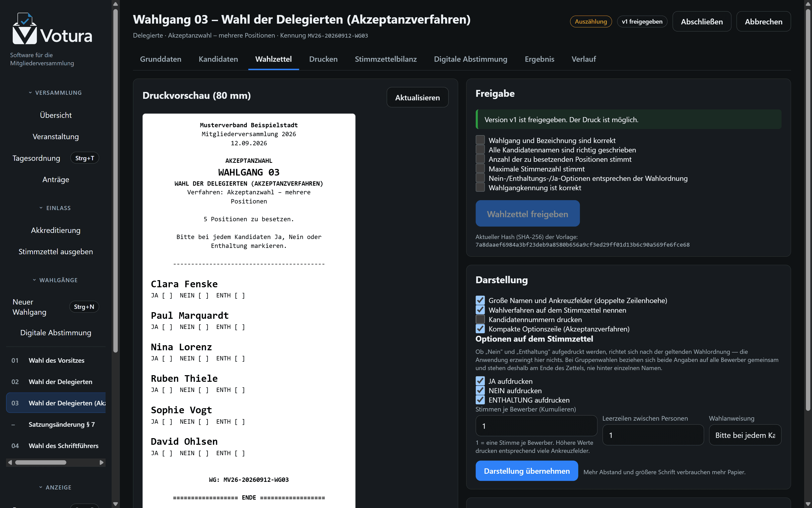Screen dimensions: 812x508
Task: Check 'Maximale Stimmenzahl stimmt'
Action: point(480,169)
